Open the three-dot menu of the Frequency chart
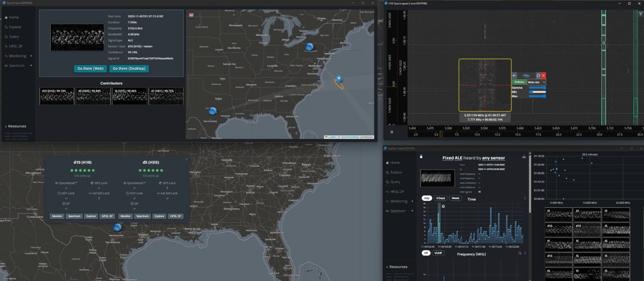The width and height of the screenshot is (644, 281). point(525,253)
